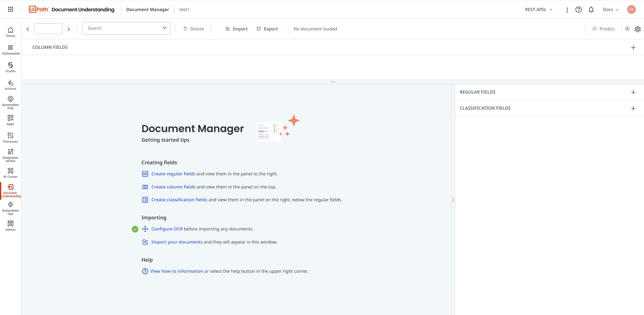
Task: Open the app launcher grid icon
Action: pyautogui.click(x=10, y=9)
